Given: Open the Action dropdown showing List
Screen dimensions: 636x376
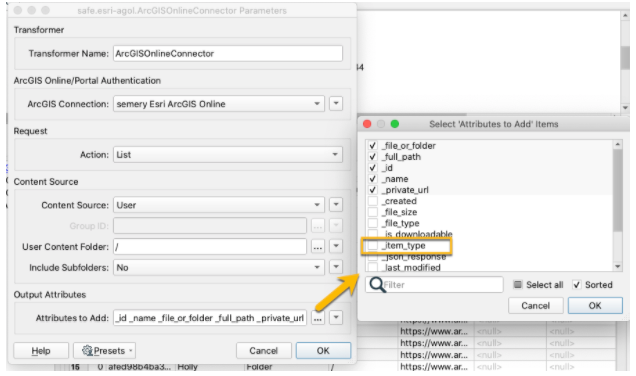Looking at the screenshot, I should (x=228, y=155).
